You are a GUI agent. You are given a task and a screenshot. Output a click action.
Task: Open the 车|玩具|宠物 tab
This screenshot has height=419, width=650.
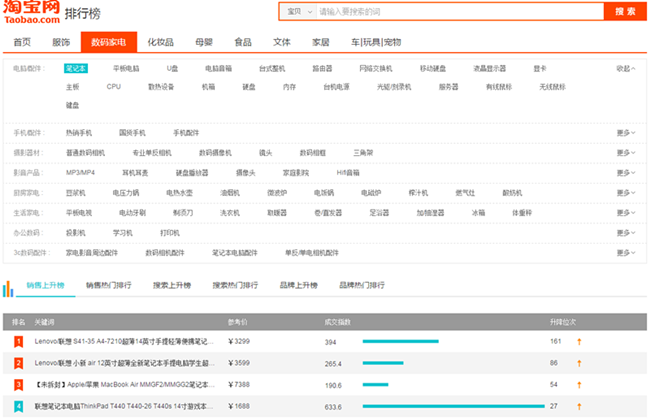pos(376,42)
